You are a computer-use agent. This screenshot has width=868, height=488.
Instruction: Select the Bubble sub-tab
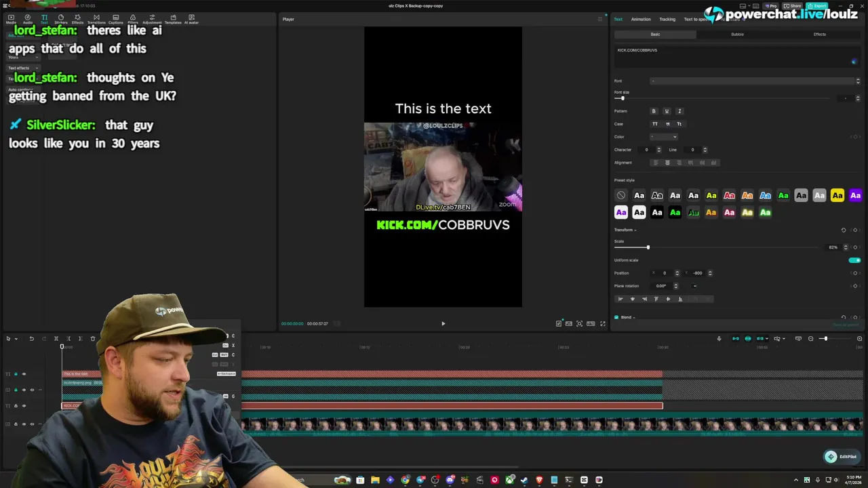point(737,35)
